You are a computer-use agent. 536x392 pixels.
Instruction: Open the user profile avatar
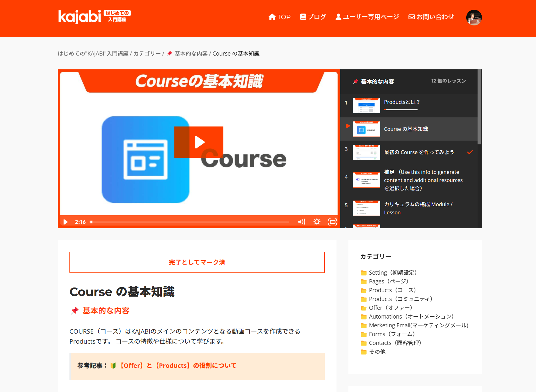(474, 18)
